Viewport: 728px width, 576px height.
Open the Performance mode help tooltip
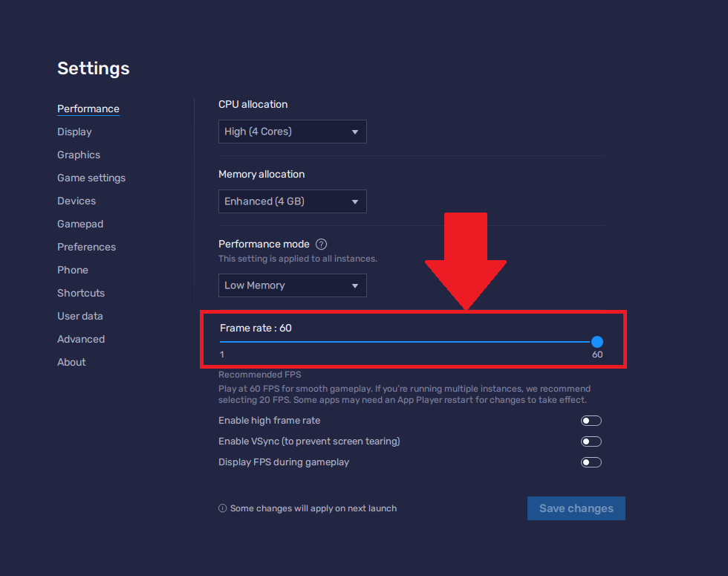[x=321, y=244]
